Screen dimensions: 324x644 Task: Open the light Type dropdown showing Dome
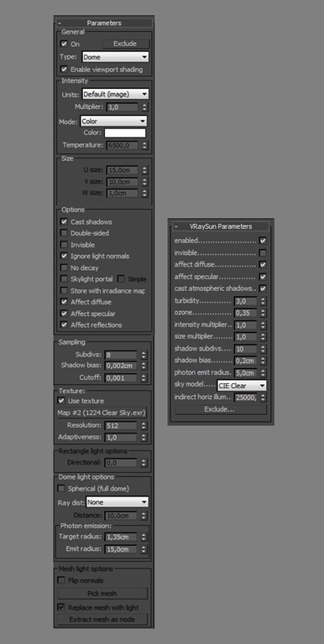tap(115, 57)
